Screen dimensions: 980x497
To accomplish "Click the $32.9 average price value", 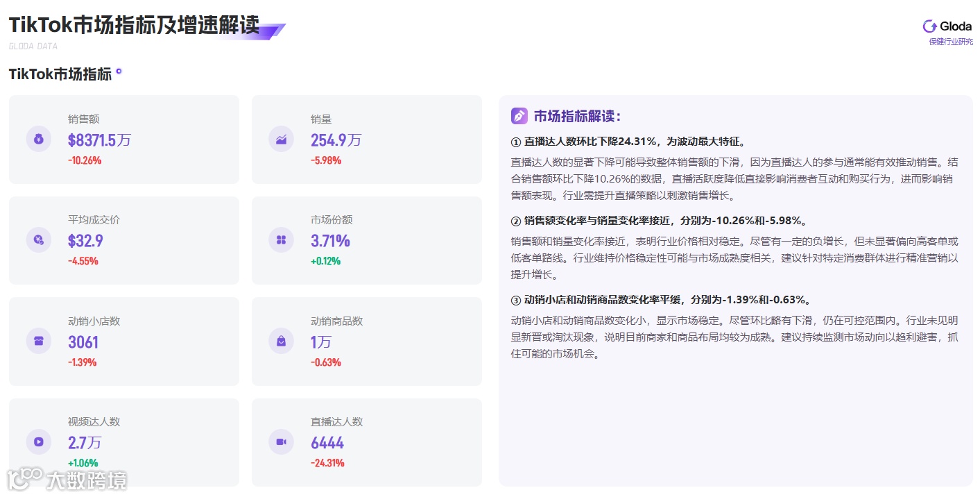I will pyautogui.click(x=85, y=241).
